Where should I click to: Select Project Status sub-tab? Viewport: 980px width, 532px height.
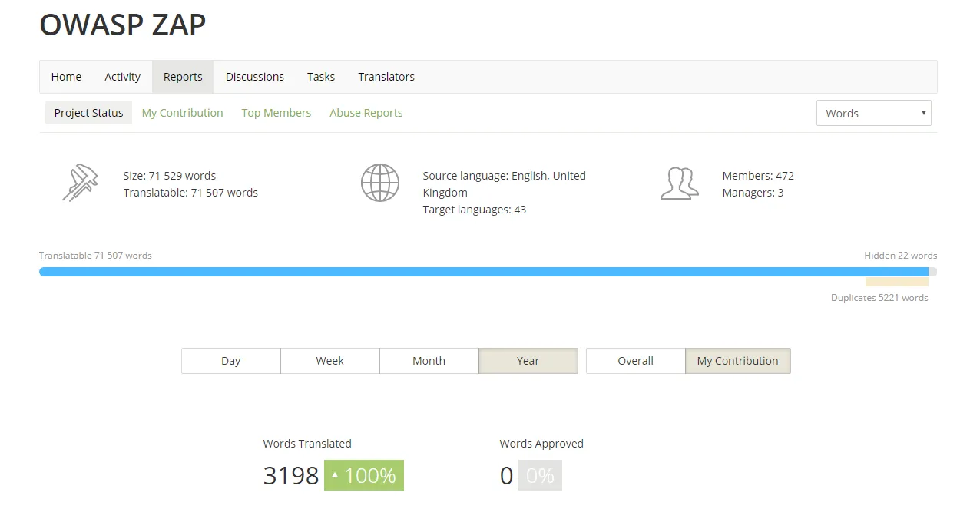[x=88, y=113]
